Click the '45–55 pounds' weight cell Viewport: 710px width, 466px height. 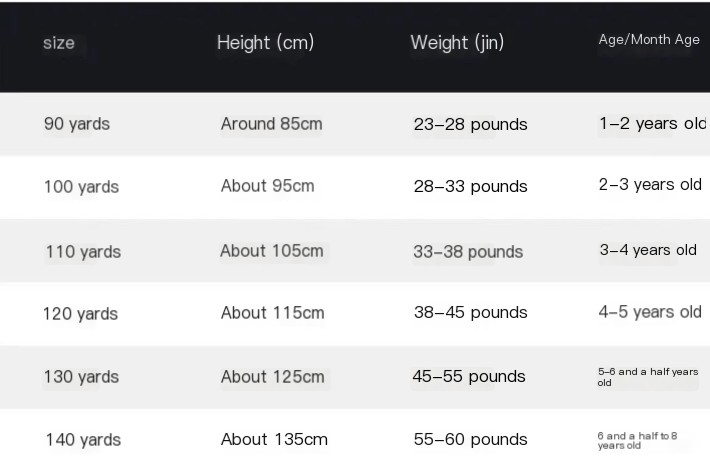(x=469, y=376)
